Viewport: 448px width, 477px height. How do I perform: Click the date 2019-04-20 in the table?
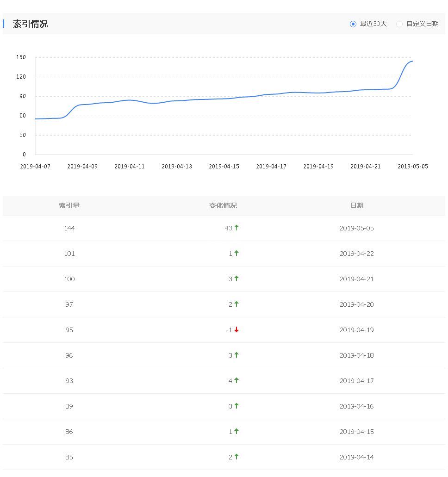point(357,304)
